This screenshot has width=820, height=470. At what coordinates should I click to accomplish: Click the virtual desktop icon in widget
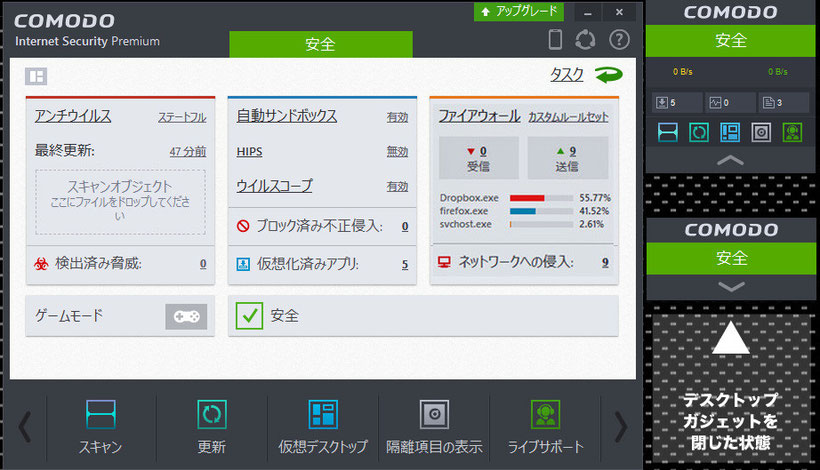(x=730, y=132)
